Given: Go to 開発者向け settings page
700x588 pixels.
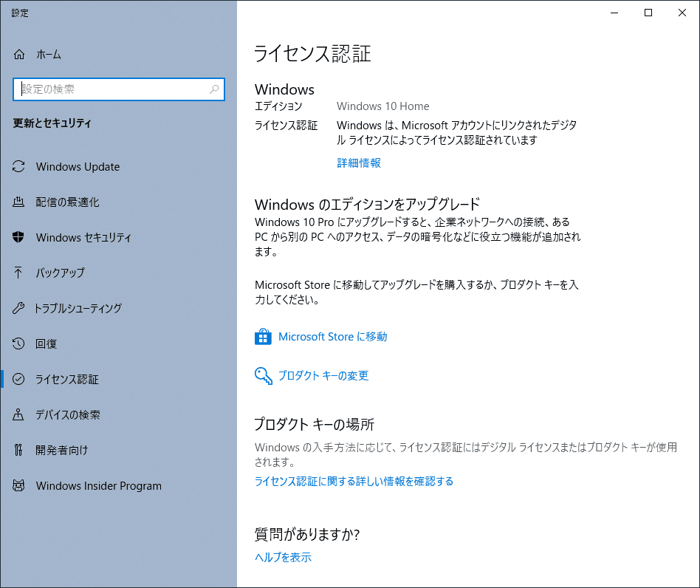Looking at the screenshot, I should click(x=62, y=451).
